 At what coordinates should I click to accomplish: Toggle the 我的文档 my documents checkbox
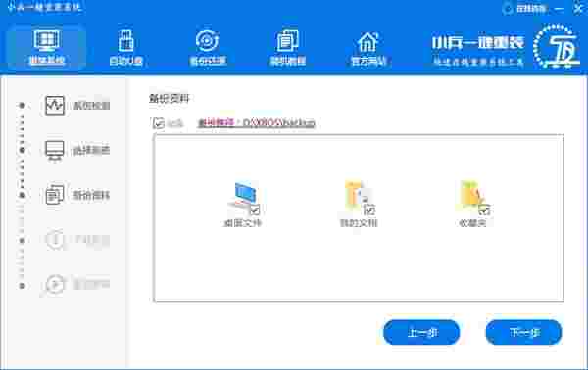coord(369,210)
